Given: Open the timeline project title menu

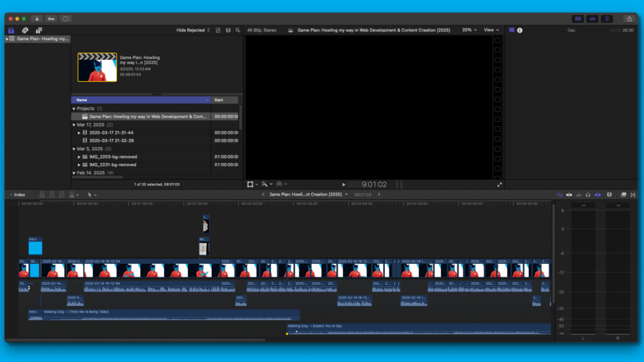Looking at the screenshot, I should (308, 195).
